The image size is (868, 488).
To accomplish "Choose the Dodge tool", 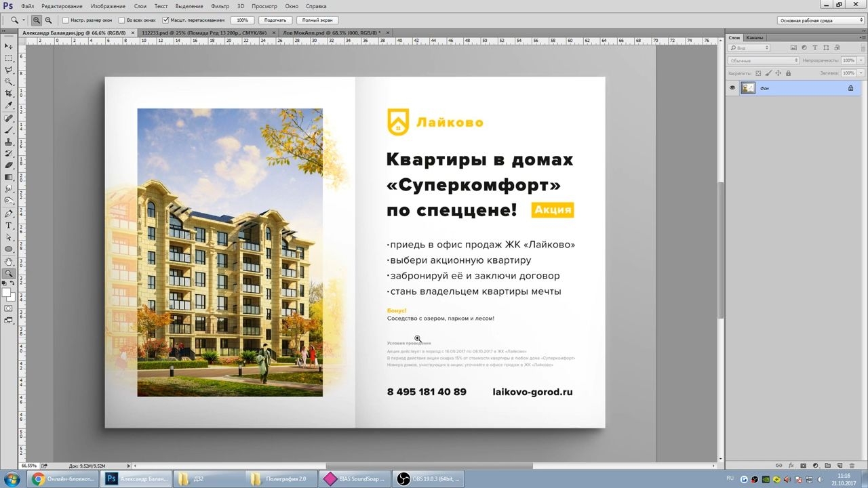I will click(9, 201).
